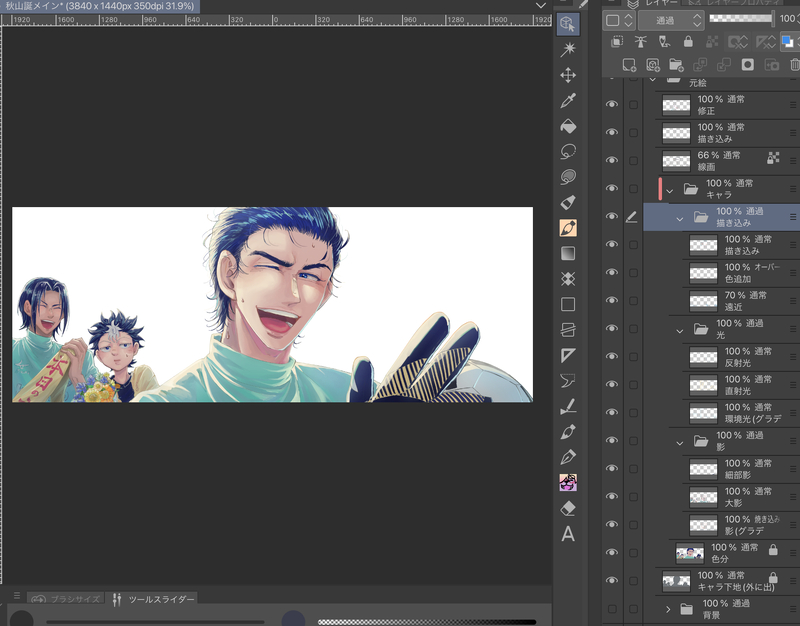Select the Auto Select magic wand tool
Viewport: 800px width, 626px height.
click(x=568, y=49)
